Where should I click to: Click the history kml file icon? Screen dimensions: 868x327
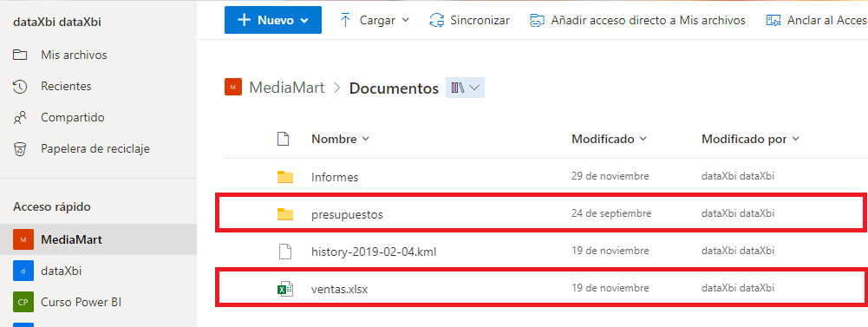click(284, 252)
